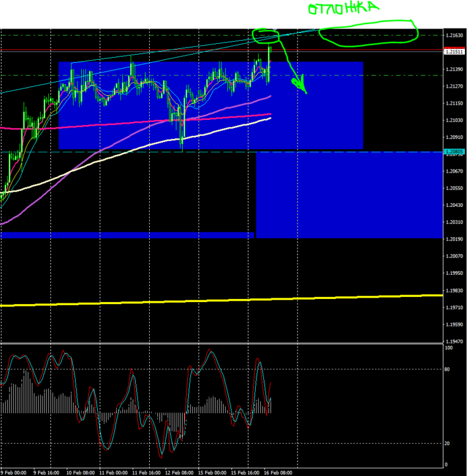Click price scale value 1.20430

[x=454, y=206]
